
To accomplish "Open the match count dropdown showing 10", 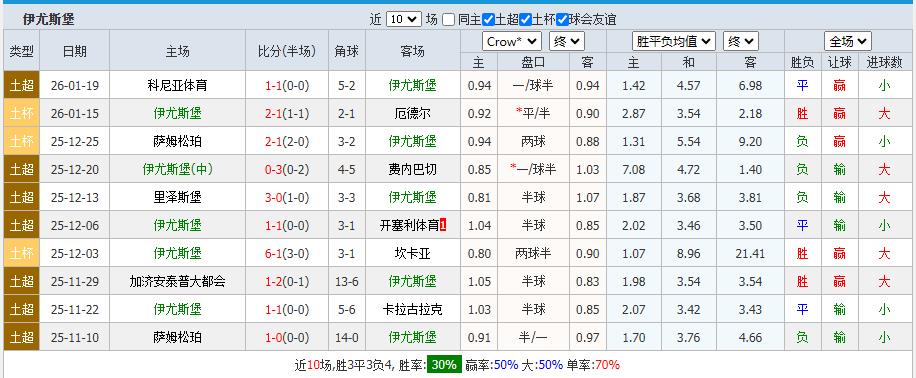I will [404, 19].
